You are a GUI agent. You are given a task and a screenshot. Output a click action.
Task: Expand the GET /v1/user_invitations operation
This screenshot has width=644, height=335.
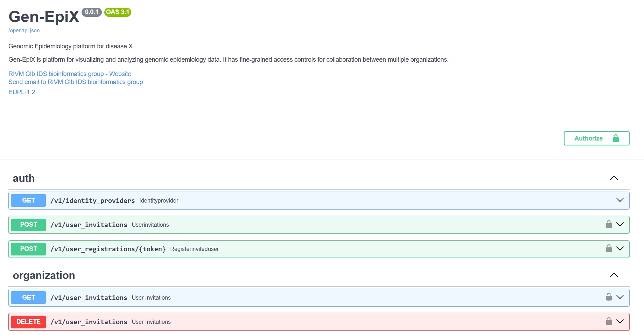coord(620,297)
